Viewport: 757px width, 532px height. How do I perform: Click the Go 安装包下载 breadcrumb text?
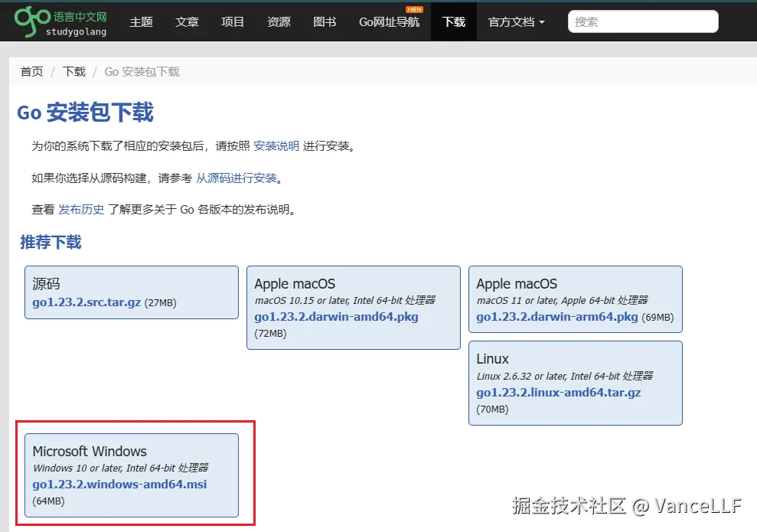[142, 72]
